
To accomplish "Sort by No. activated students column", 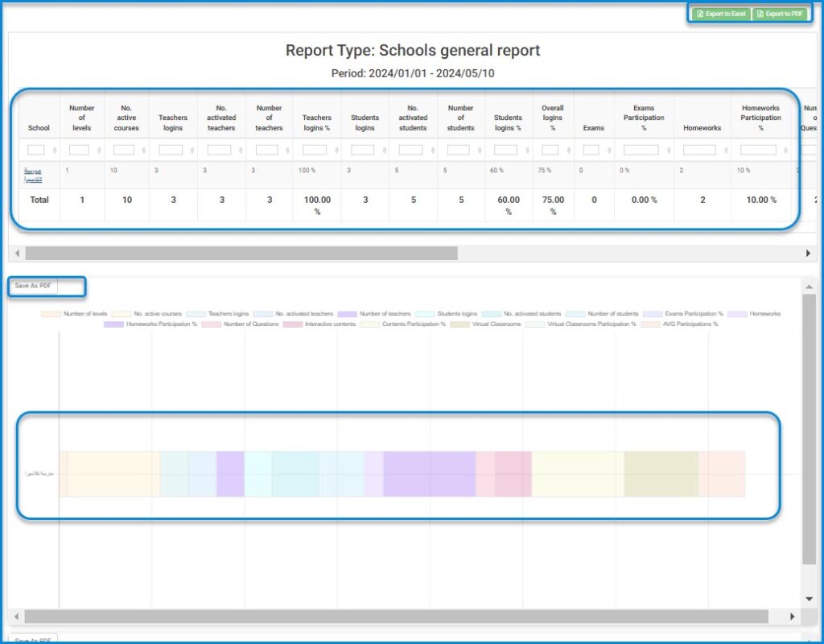I will point(432,151).
